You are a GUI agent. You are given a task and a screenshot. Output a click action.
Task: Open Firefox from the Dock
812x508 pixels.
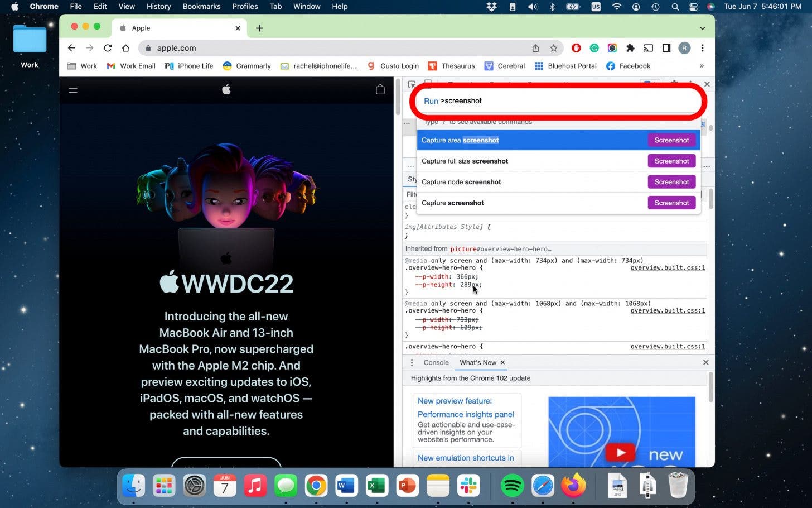coord(573,486)
